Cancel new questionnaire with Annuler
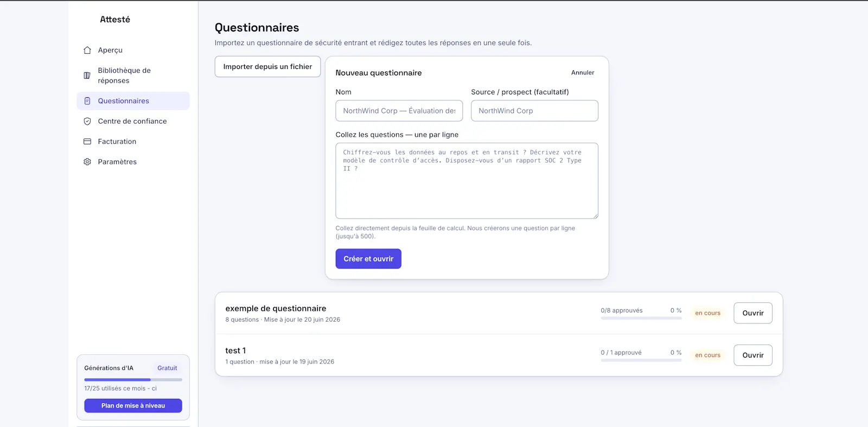 coord(583,73)
